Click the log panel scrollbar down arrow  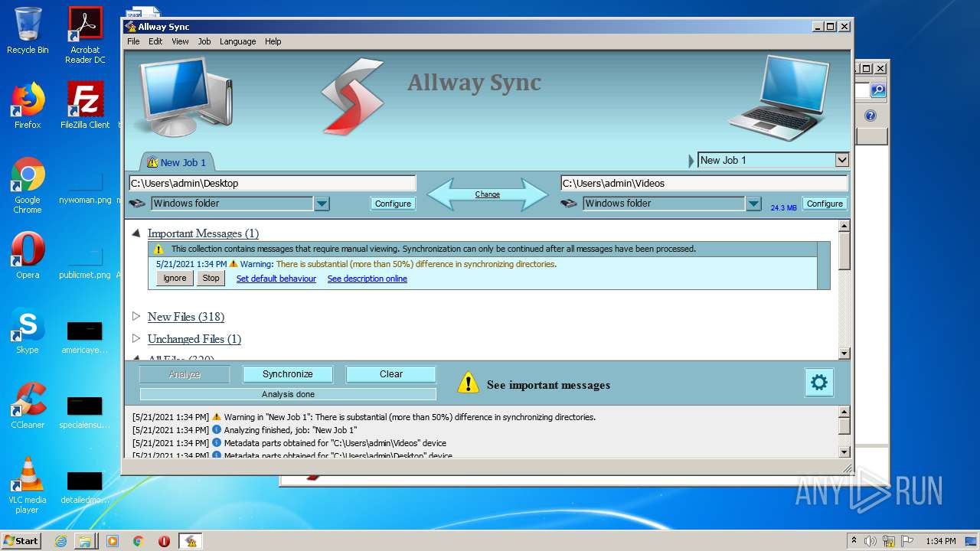pos(844,452)
